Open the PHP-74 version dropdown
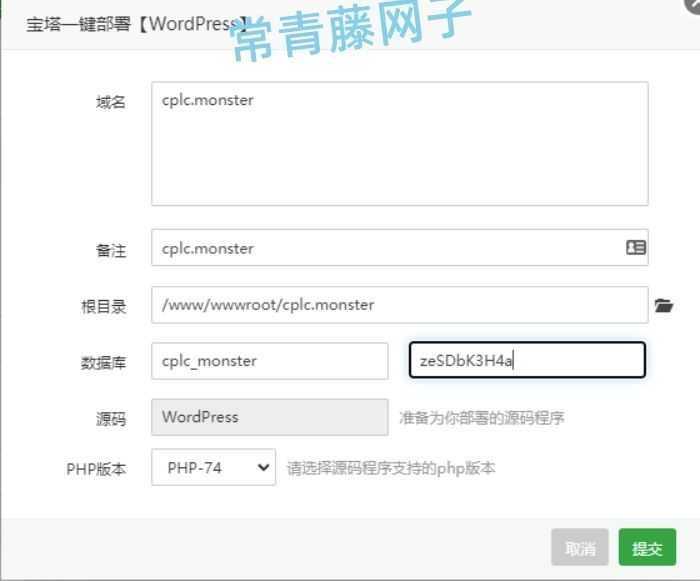This screenshot has width=700, height=581. [213, 468]
